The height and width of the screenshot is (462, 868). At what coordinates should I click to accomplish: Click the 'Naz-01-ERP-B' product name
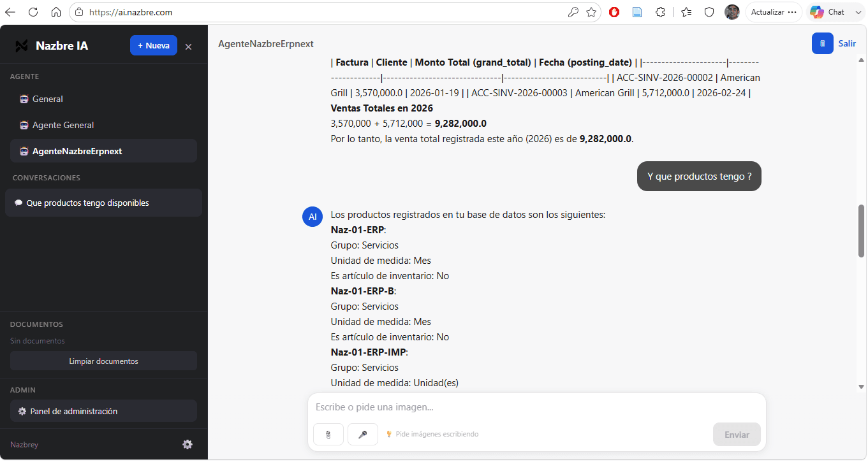point(362,291)
